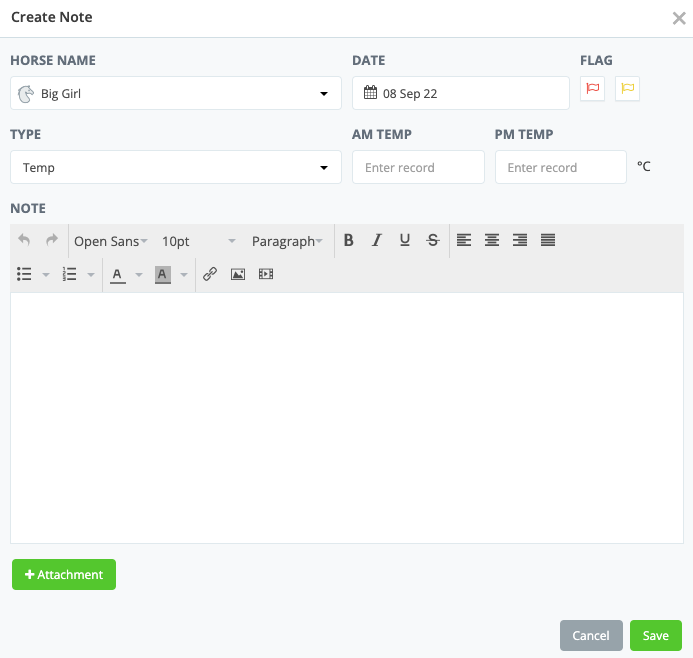Open the Paragraph format menu
Image resolution: width=693 pixels, height=658 pixels.
click(x=287, y=241)
